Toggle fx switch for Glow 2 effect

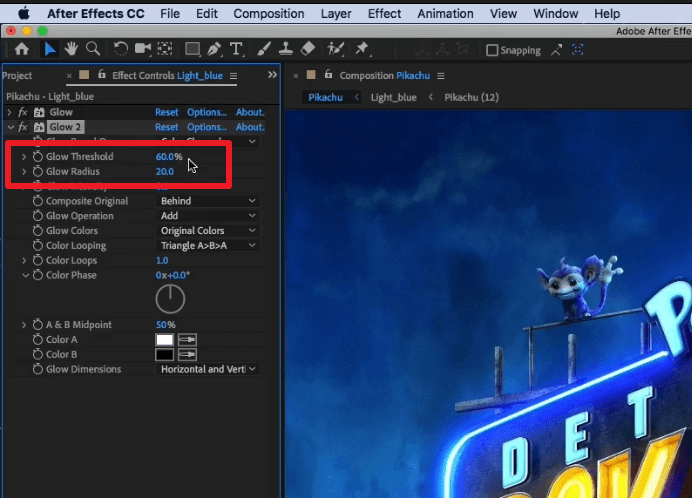[x=23, y=127]
